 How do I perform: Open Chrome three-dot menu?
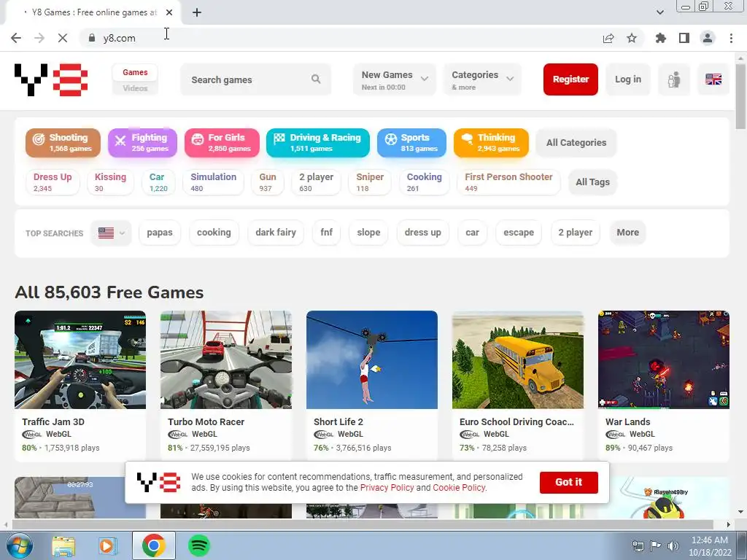[x=731, y=38]
